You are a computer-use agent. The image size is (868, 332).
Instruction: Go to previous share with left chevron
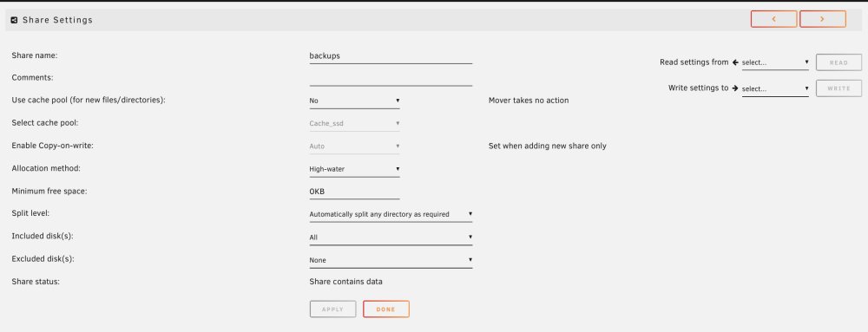coord(774,19)
